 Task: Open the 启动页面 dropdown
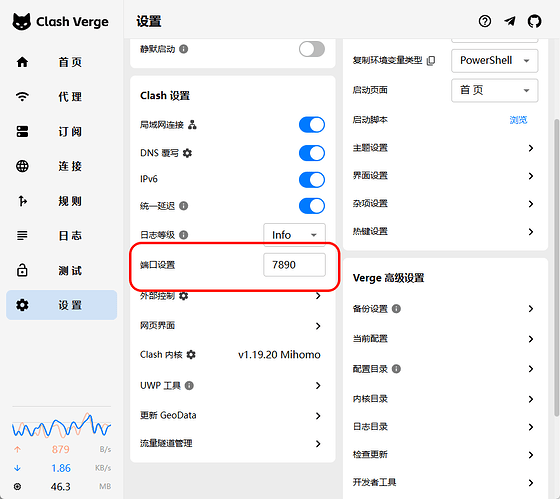click(x=495, y=90)
